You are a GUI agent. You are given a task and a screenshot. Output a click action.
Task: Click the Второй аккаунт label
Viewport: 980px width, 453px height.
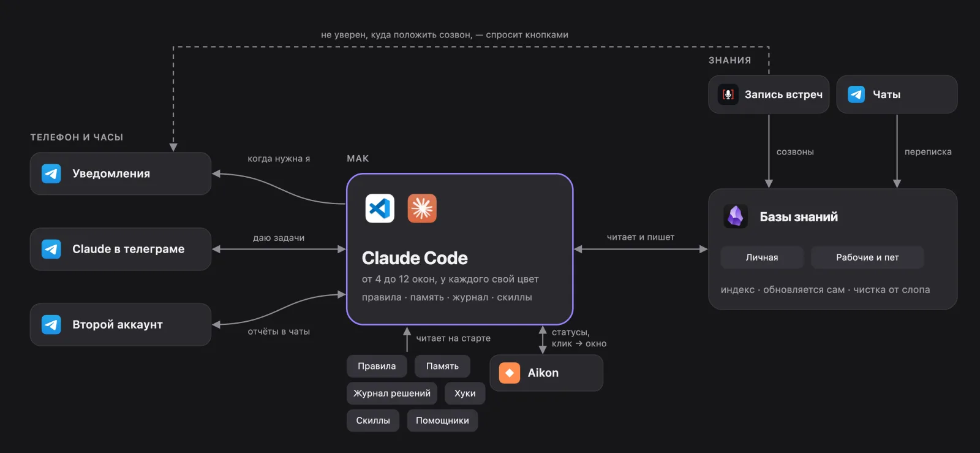pos(117,324)
